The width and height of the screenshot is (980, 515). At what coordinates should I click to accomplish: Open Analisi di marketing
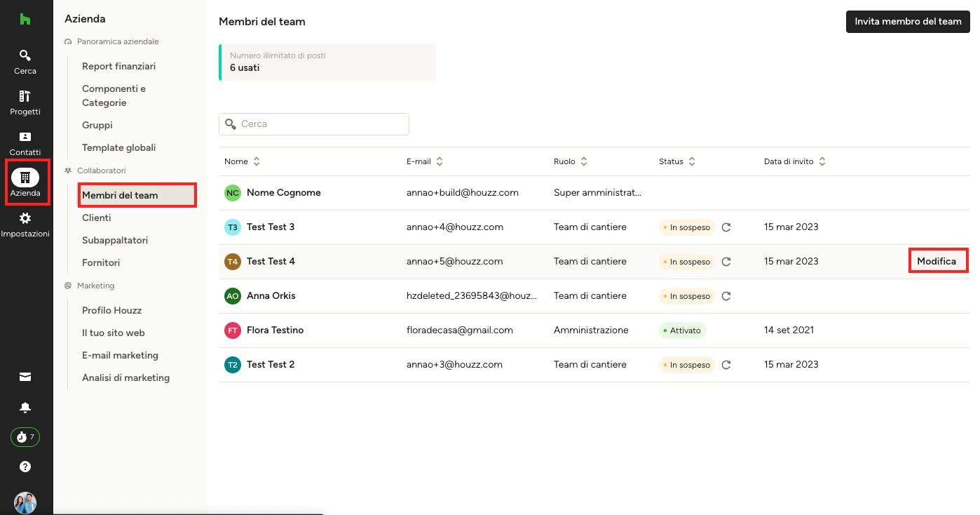coord(125,377)
